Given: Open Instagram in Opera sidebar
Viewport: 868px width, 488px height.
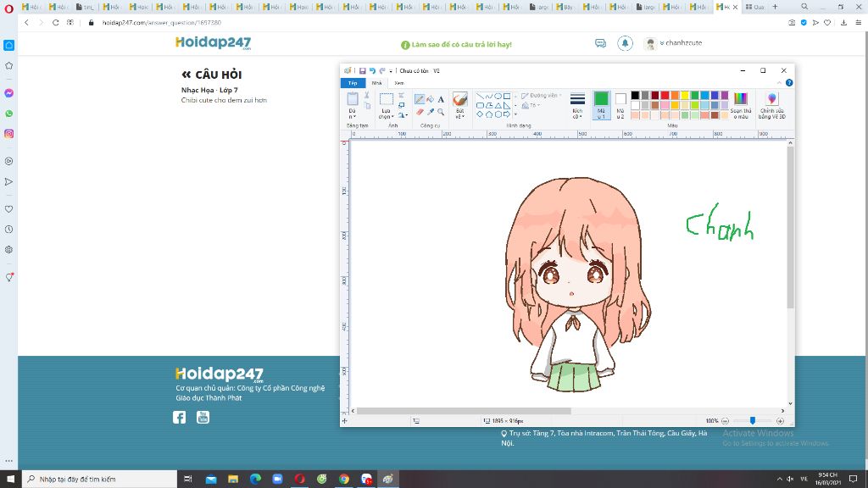Looking at the screenshot, I should coord(8,134).
